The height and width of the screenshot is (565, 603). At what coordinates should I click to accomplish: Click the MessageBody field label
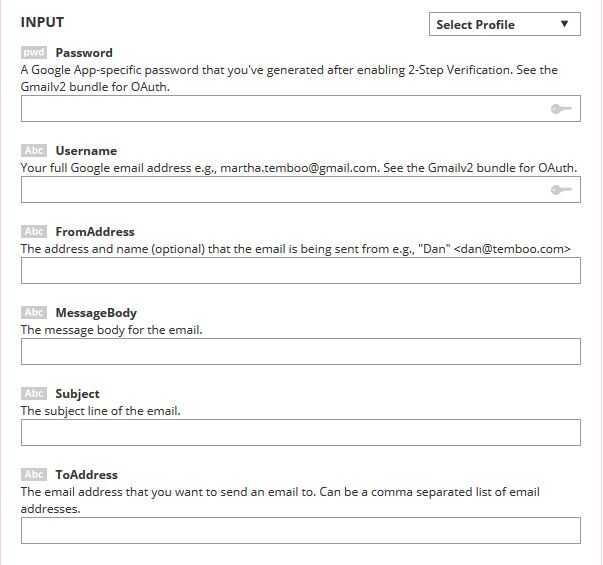[96, 312]
